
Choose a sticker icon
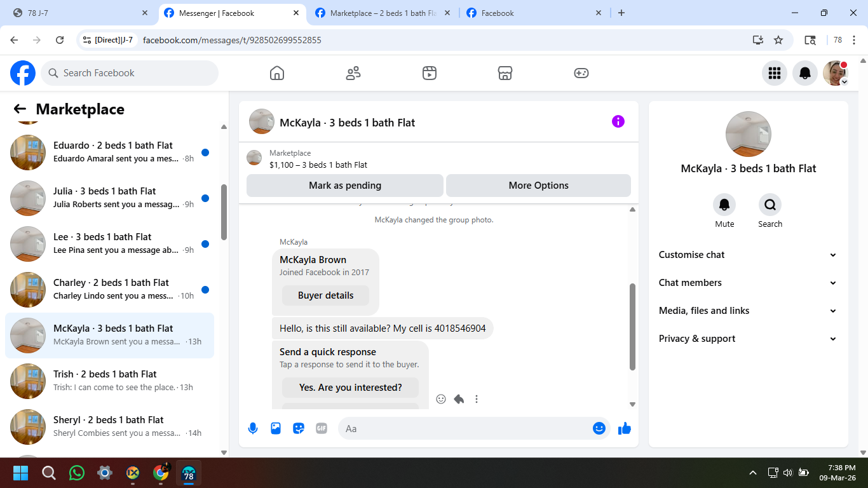[299, 428]
